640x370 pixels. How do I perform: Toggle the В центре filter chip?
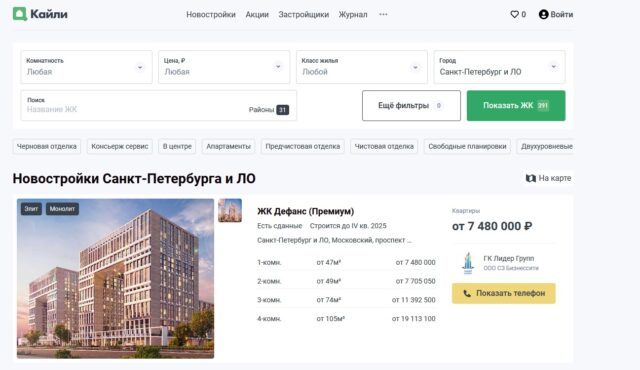click(177, 146)
